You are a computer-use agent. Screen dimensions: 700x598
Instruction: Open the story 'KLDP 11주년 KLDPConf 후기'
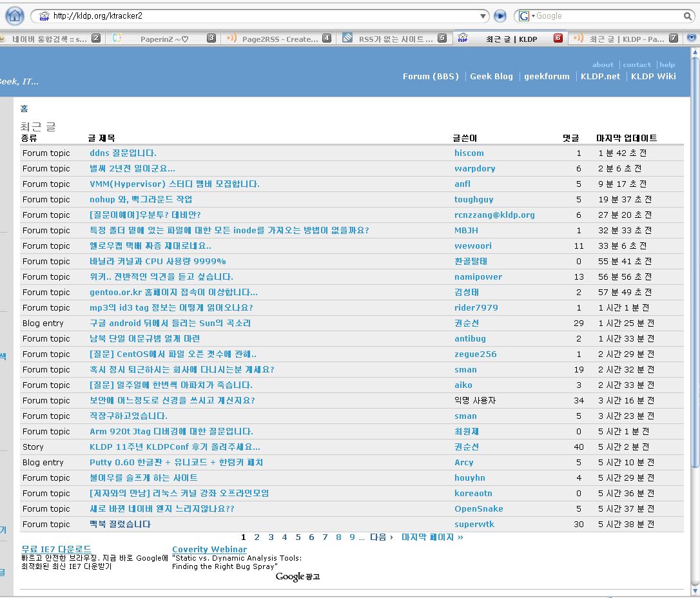[175, 447]
